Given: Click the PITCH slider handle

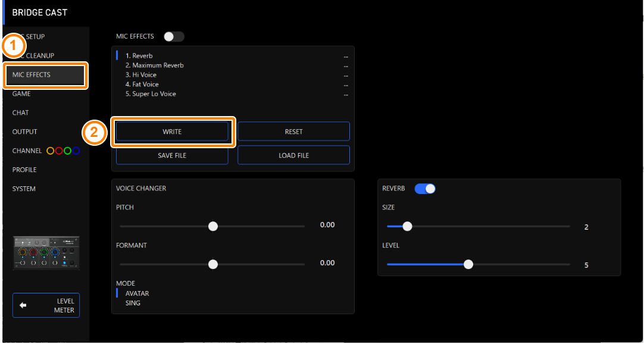Looking at the screenshot, I should [212, 226].
